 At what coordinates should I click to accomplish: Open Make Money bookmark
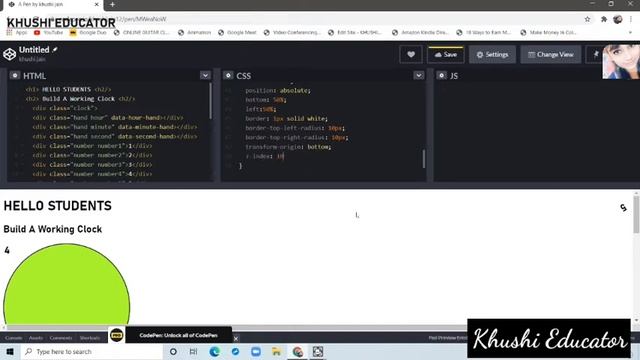(549, 32)
